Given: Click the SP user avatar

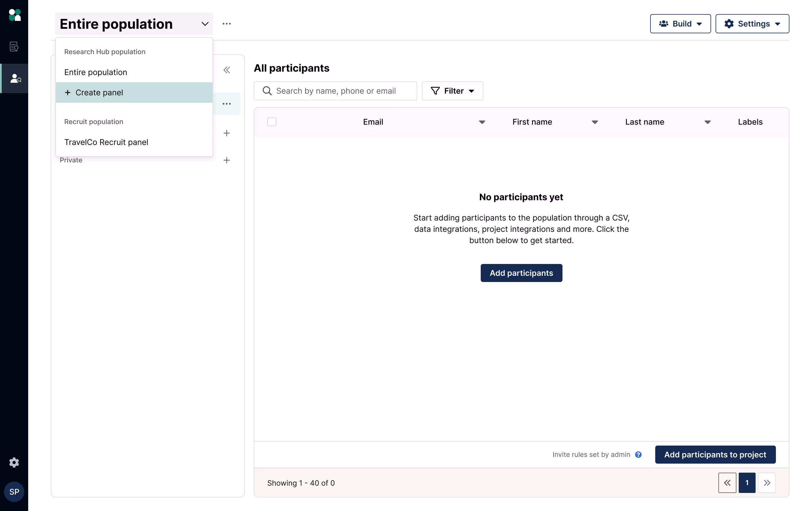Looking at the screenshot, I should pyautogui.click(x=14, y=492).
